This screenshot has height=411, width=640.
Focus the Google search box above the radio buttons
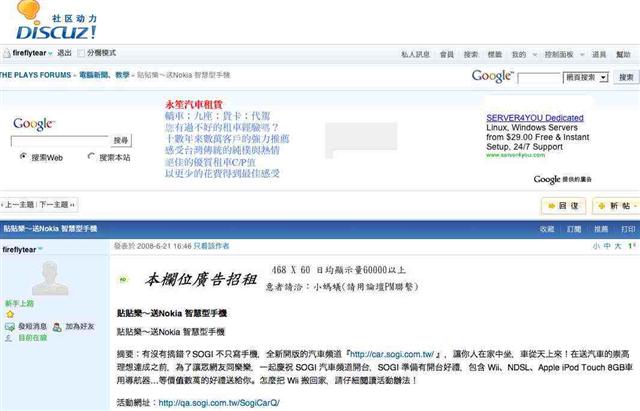60,141
